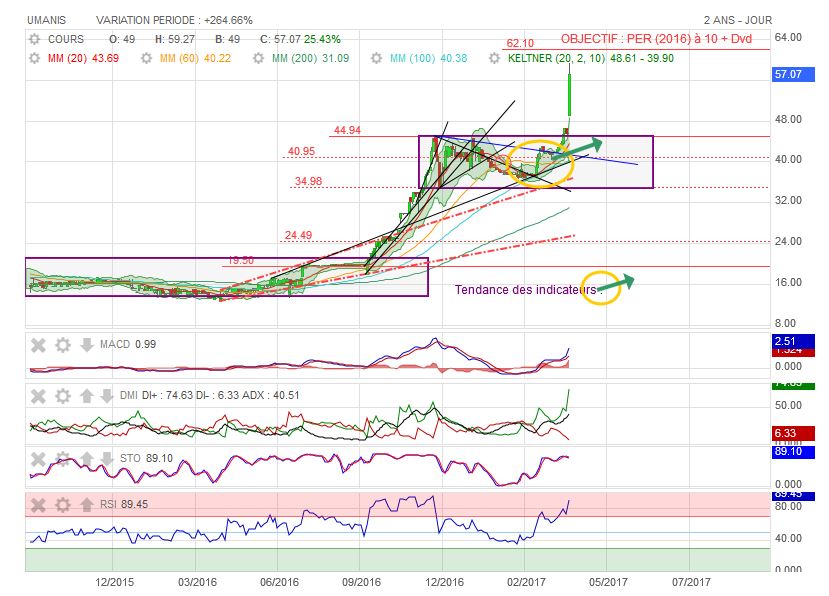Click the 05/2017 date axis label
This screenshot has width=829, height=596.
point(608,582)
